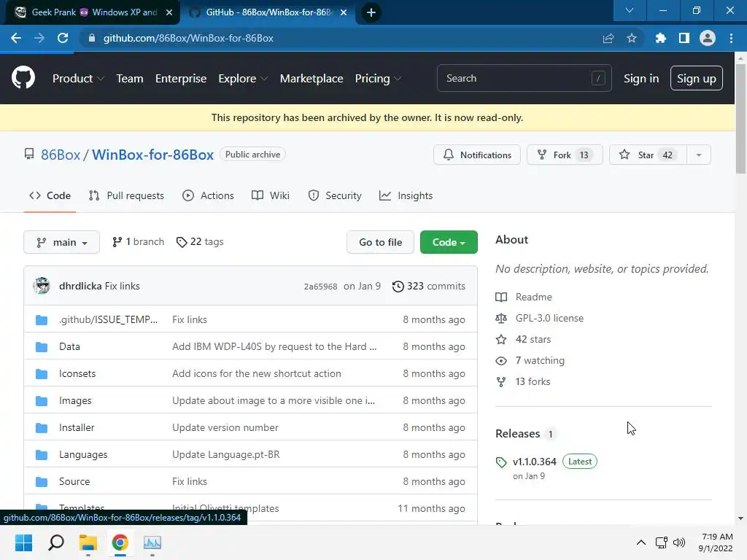Viewport: 747px width, 560px height.
Task: Click volume speaker icon in system tray
Action: pos(679,542)
